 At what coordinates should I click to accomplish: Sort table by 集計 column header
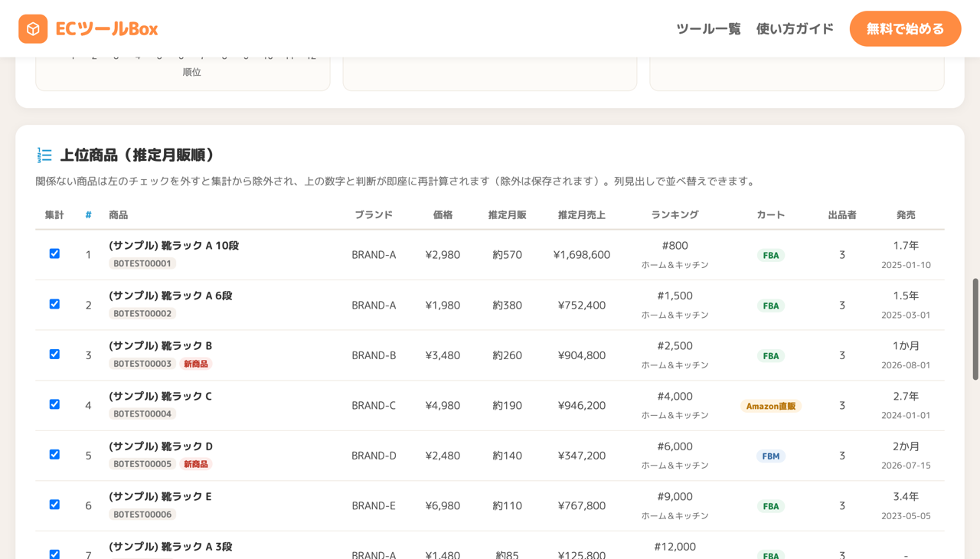[x=54, y=215]
